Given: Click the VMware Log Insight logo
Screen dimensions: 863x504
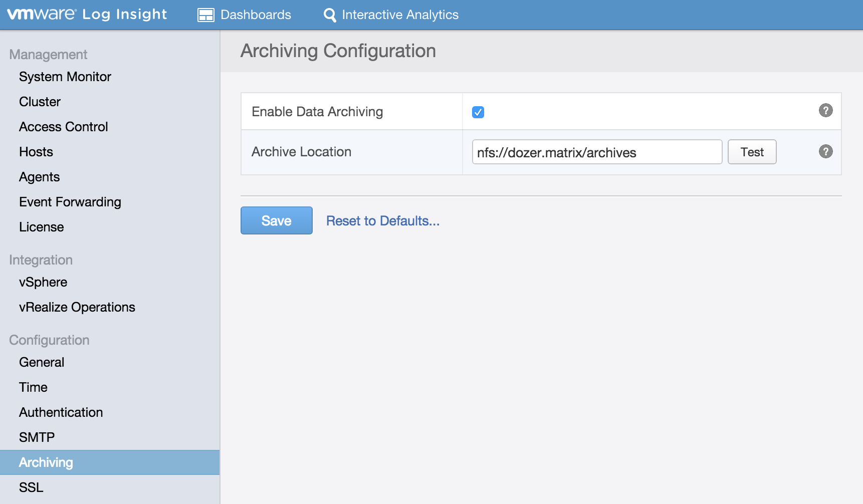Looking at the screenshot, I should (87, 15).
